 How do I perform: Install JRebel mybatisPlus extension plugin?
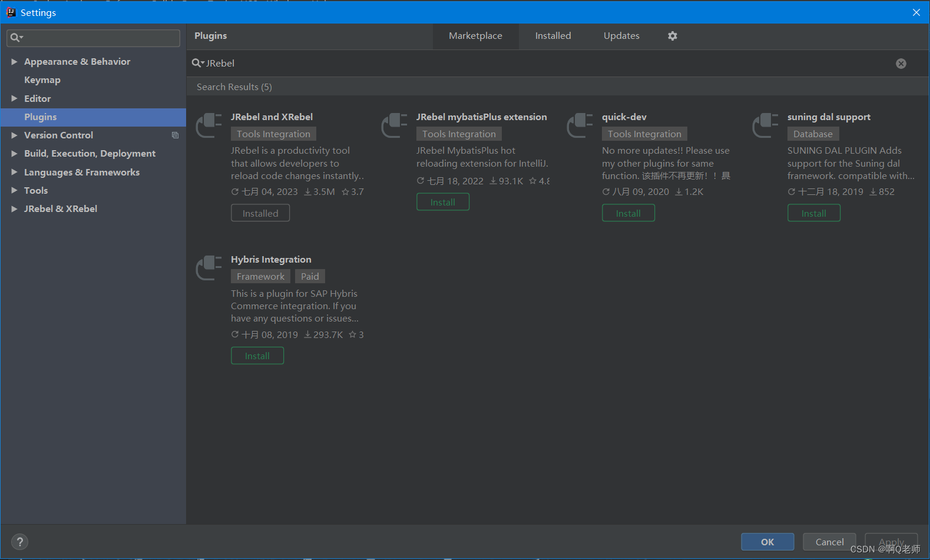pos(443,202)
